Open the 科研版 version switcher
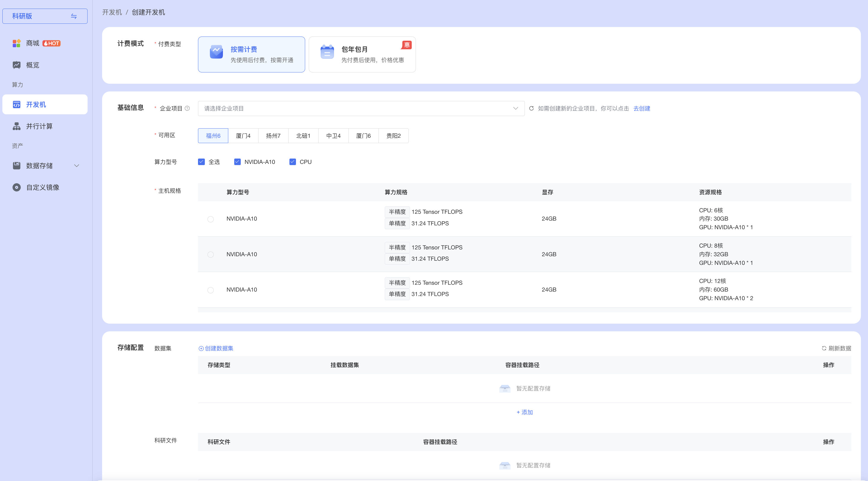 coord(45,16)
